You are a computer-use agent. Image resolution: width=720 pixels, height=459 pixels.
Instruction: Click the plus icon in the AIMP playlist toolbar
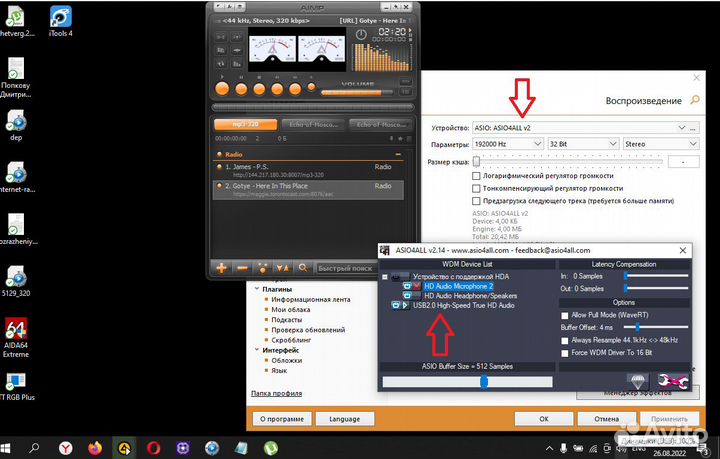(221, 268)
